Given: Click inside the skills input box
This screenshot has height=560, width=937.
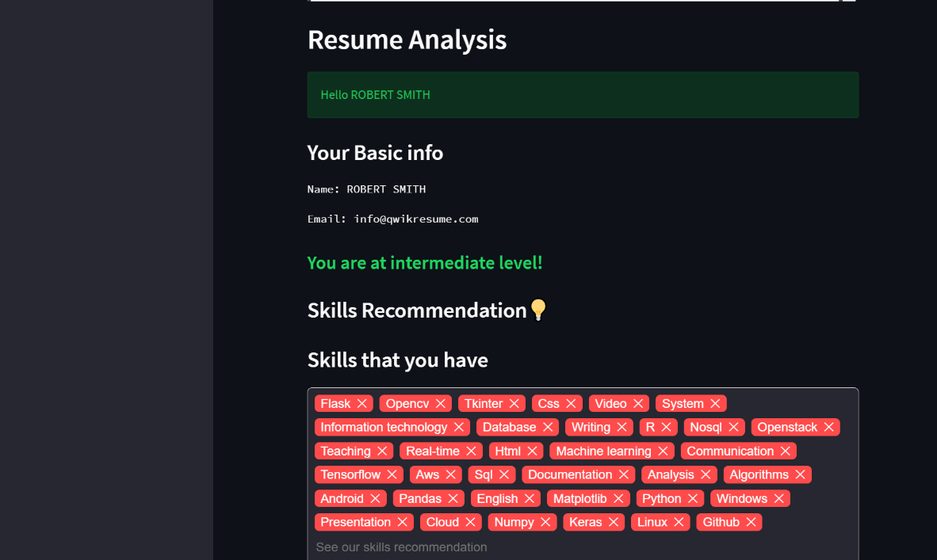Looking at the screenshot, I should pyautogui.click(x=583, y=547).
